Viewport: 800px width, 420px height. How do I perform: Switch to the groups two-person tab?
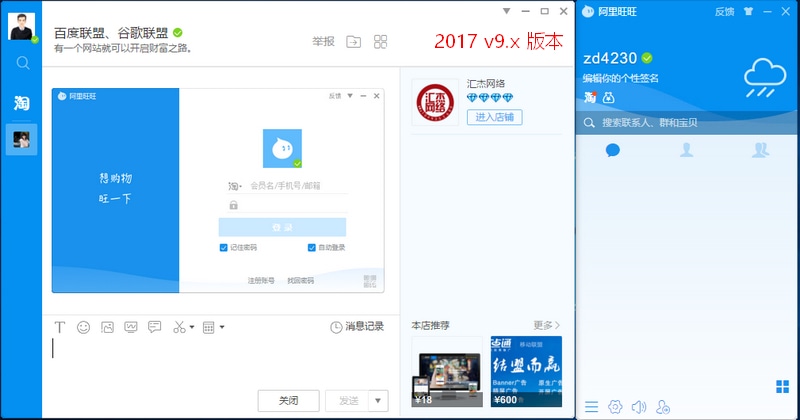760,150
